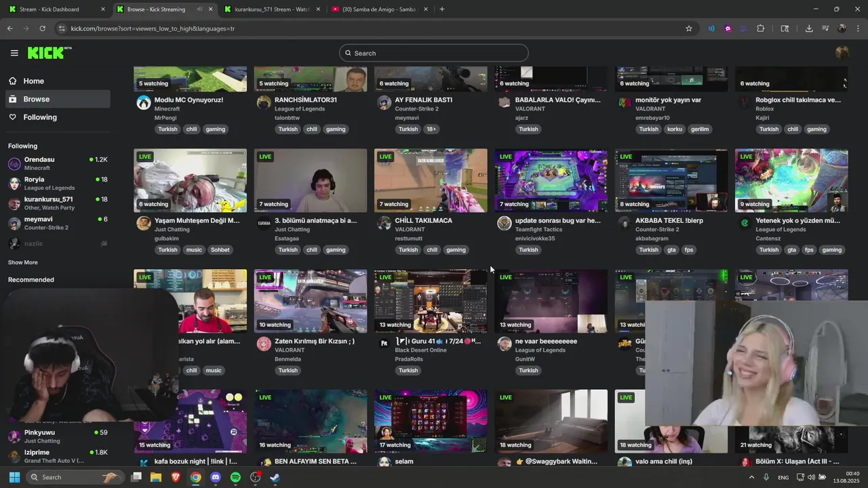
Task: Open CHİLL TAKILMACA stream thumbnail
Action: (431, 180)
